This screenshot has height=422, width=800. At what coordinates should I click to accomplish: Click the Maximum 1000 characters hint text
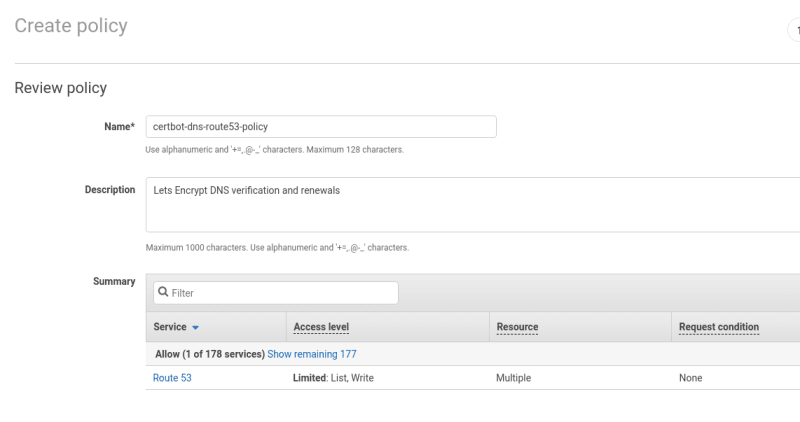[277, 247]
